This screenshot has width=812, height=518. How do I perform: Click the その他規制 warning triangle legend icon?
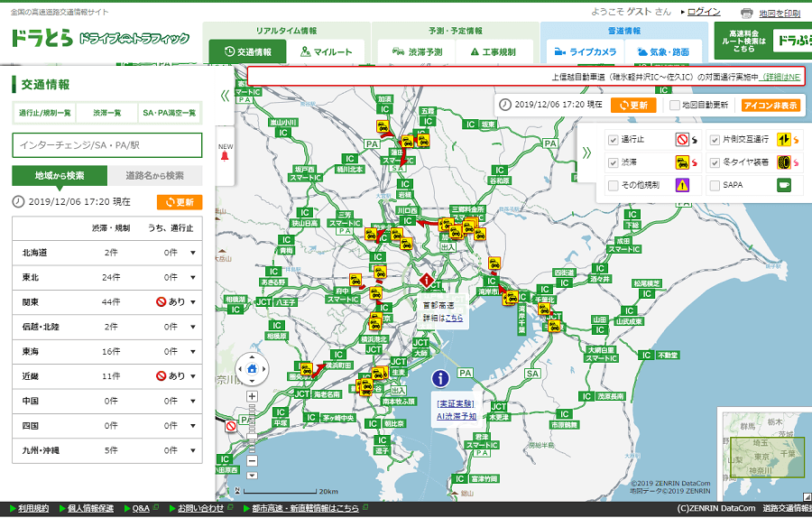[683, 185]
